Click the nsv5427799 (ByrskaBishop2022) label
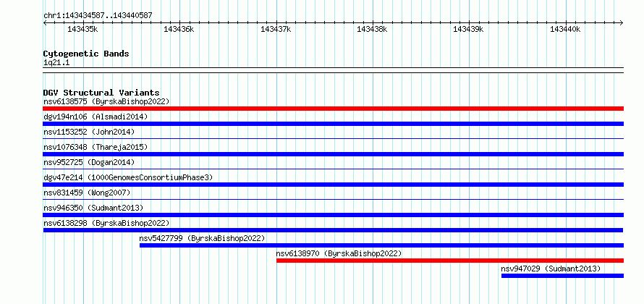This screenshot has height=304, width=644. (202, 238)
